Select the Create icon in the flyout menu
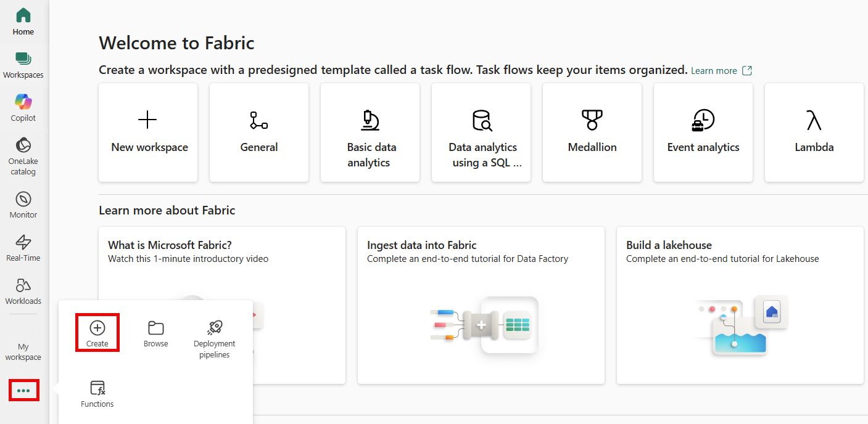 point(97,332)
